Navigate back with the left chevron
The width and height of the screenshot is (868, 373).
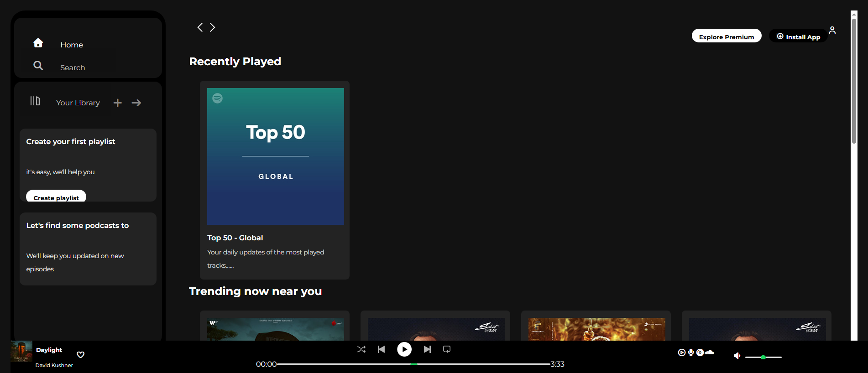coord(200,27)
